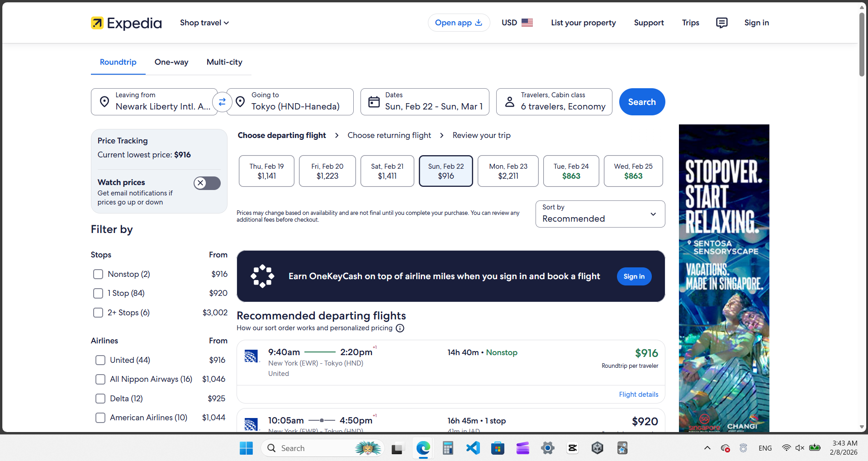Image resolution: width=868 pixels, height=461 pixels.
Task: Enable the Watch prices toggle
Action: coord(207,183)
